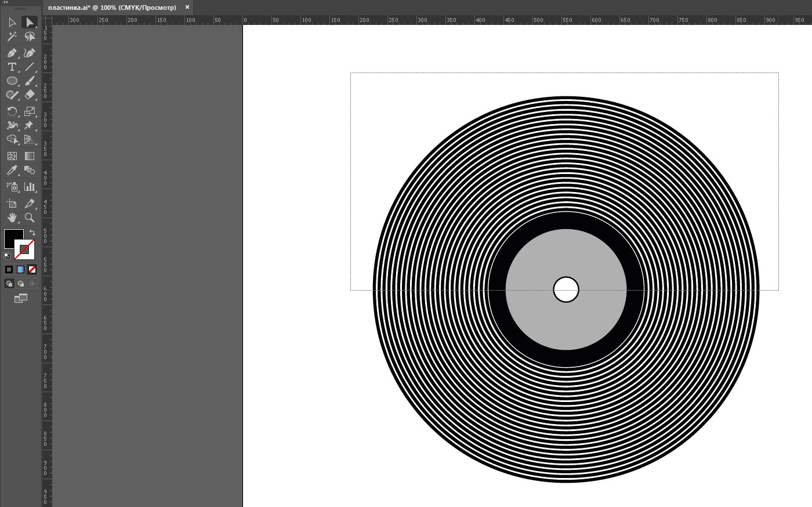Choose the Pen tool
This screenshot has height=507, width=812.
pos(12,53)
